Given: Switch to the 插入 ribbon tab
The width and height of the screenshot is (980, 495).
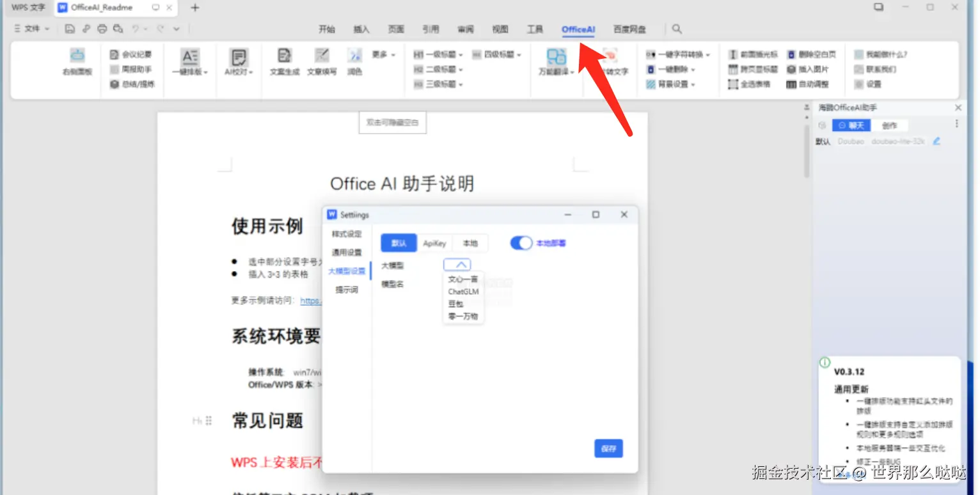Looking at the screenshot, I should 361,29.
